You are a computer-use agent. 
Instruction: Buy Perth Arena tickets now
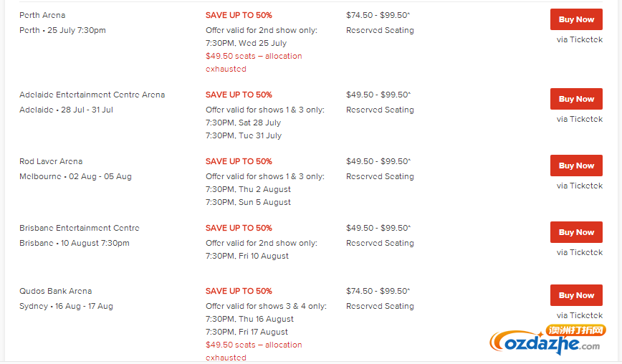pyautogui.click(x=576, y=19)
